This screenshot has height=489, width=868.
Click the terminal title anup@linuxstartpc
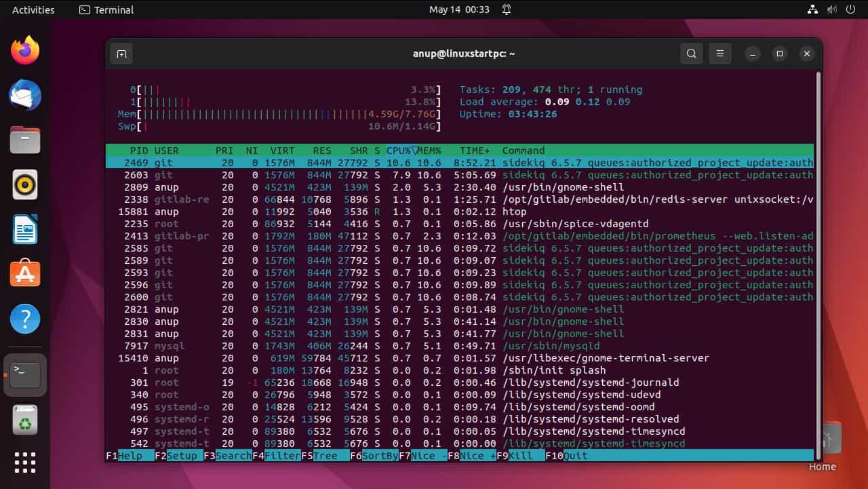click(464, 54)
